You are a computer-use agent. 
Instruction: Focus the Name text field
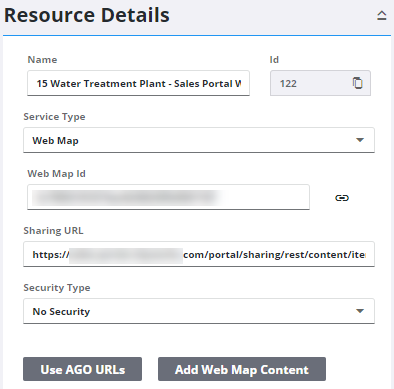point(138,83)
